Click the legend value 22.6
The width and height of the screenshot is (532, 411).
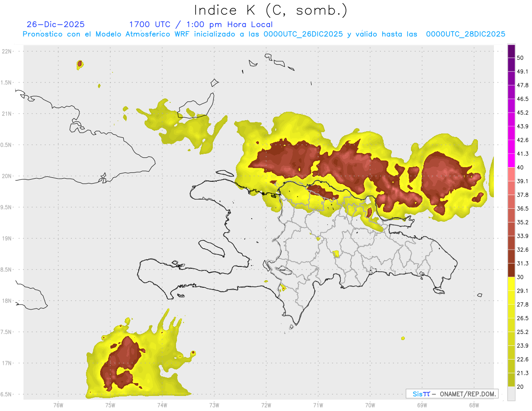(x=523, y=359)
